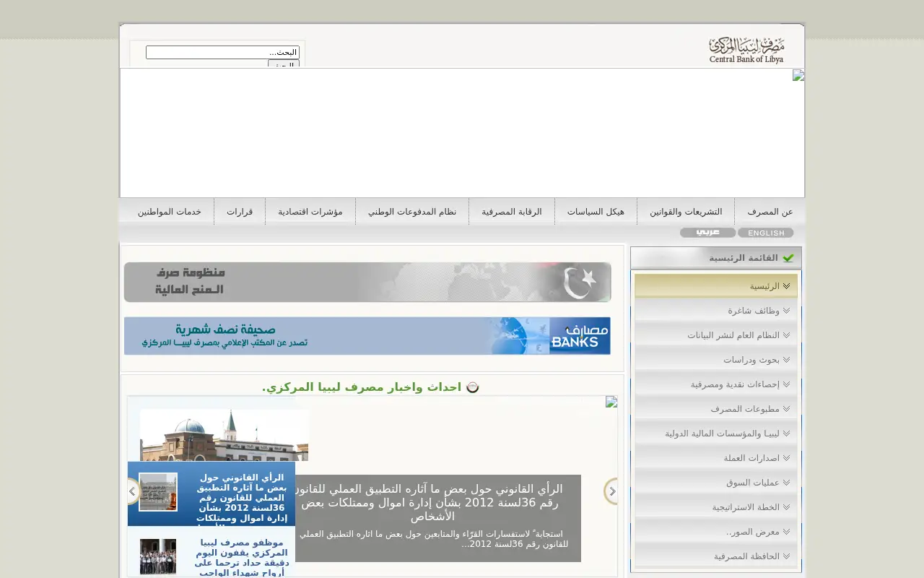Open the التشريعات والقوانين navigation menu
The height and width of the screenshot is (578, 924).
tap(686, 212)
